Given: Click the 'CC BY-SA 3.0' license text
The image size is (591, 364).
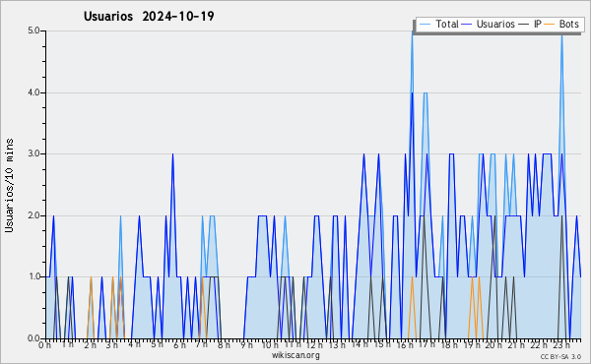Looking at the screenshot, I should pos(560,357).
